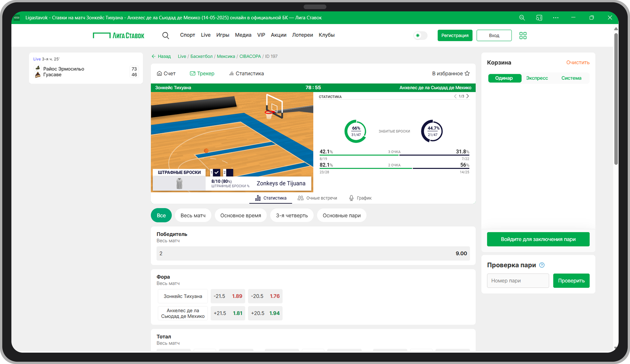The height and width of the screenshot is (364, 630).
Task: Switch to the Статистика tab next to Трекер
Action: tap(246, 73)
